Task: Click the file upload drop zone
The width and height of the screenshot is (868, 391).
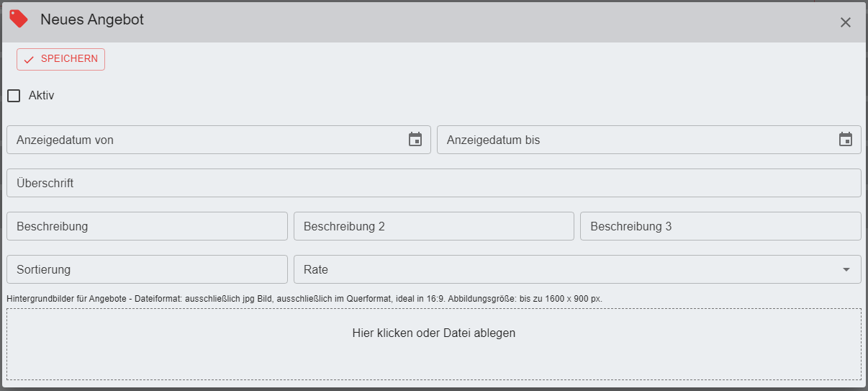Action: [433, 343]
